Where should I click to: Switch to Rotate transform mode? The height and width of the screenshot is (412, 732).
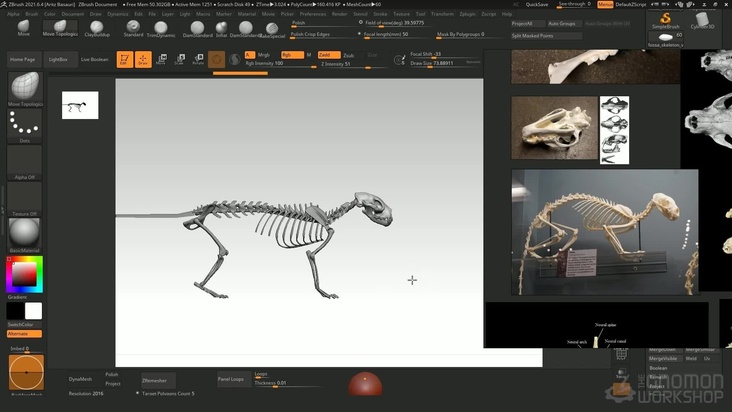pyautogui.click(x=198, y=59)
